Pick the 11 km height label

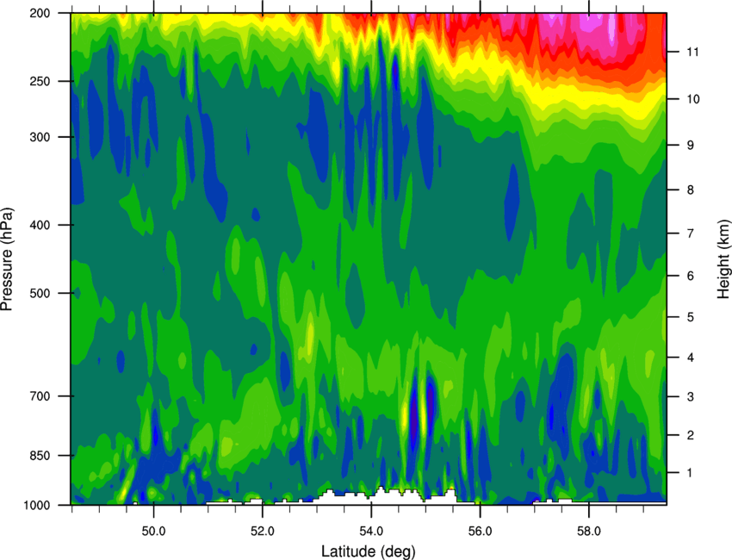(692, 52)
